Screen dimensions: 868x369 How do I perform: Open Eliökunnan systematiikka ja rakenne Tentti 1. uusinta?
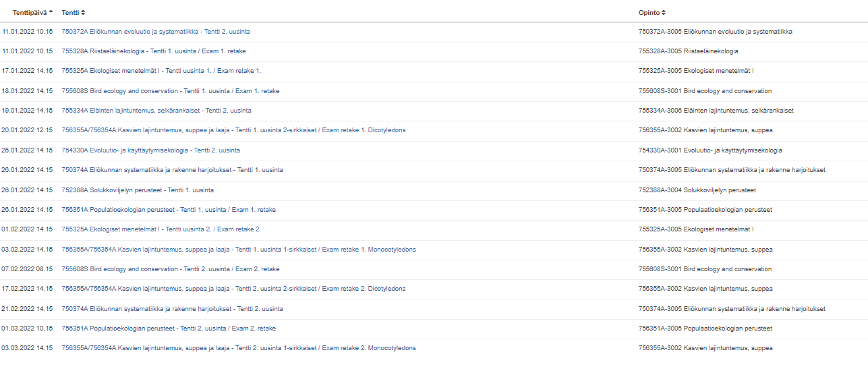click(172, 170)
